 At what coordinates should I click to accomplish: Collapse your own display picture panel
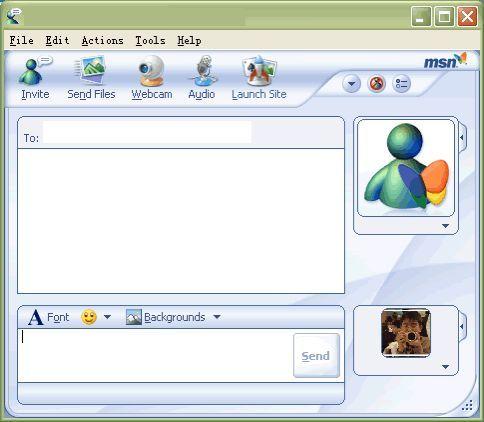coord(462,326)
